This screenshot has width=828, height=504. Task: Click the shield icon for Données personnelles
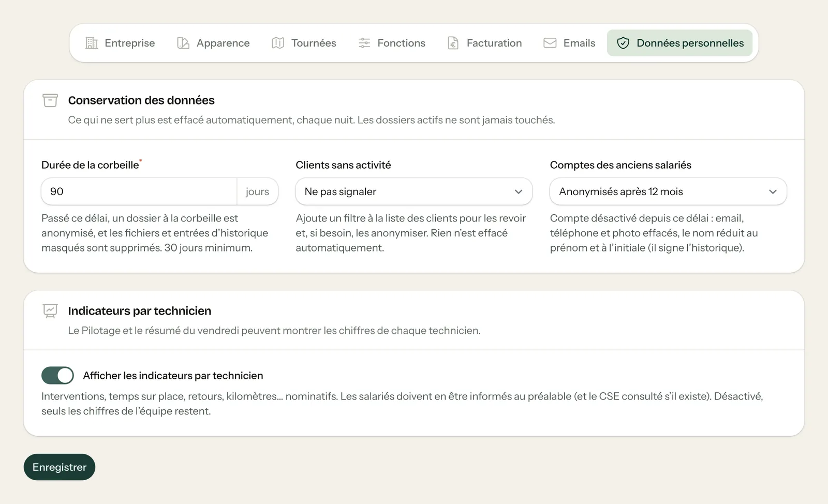point(623,43)
